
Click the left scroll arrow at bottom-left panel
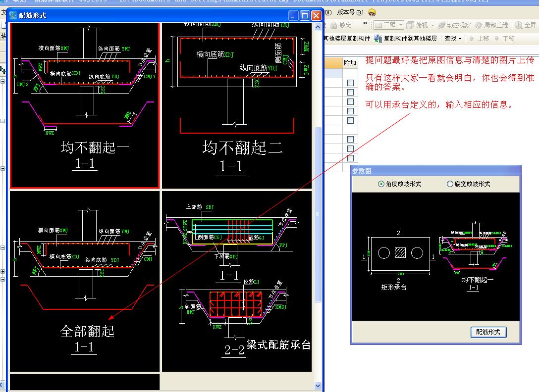coord(2,385)
